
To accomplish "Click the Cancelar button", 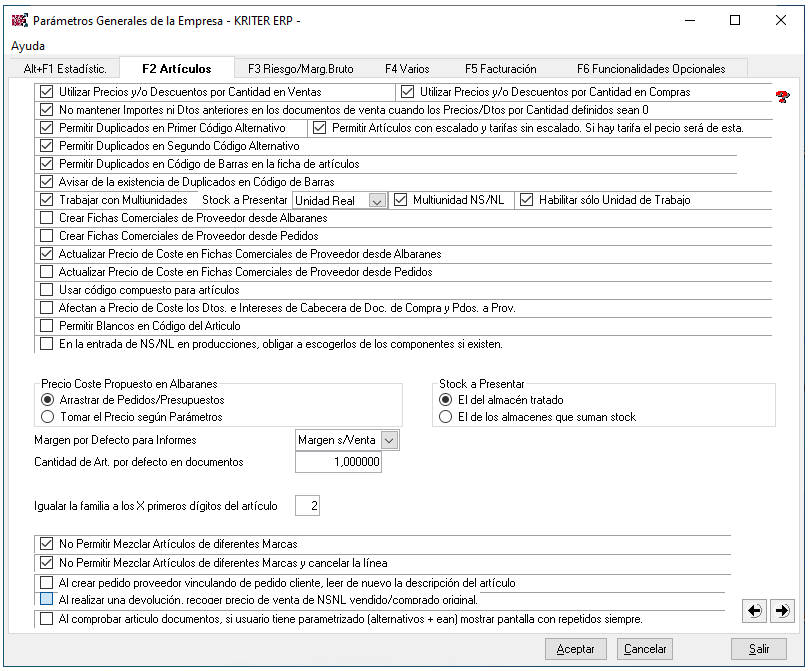I will [x=645, y=649].
